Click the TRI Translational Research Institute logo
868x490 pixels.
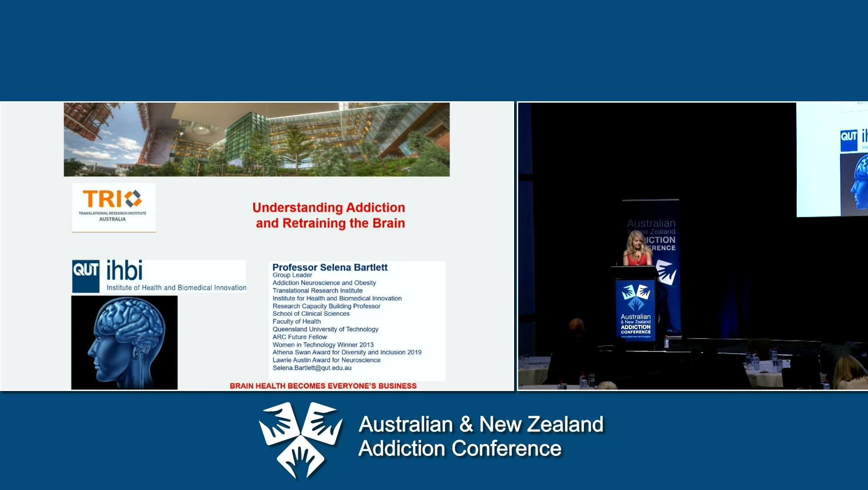113,208
